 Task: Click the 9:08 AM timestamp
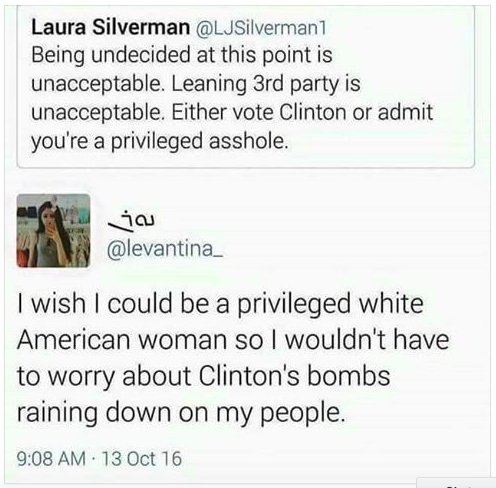click(x=51, y=458)
